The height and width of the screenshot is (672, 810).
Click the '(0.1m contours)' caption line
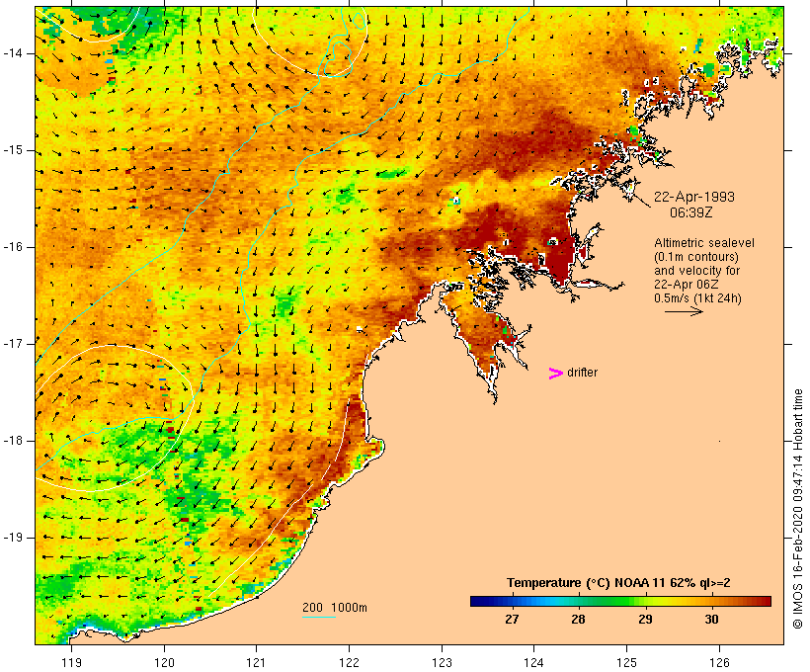696,257
